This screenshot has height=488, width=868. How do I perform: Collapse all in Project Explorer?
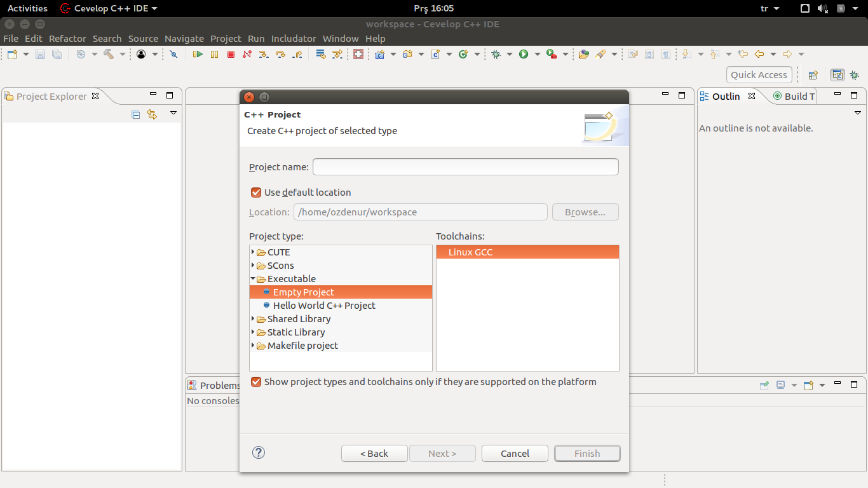(x=135, y=114)
